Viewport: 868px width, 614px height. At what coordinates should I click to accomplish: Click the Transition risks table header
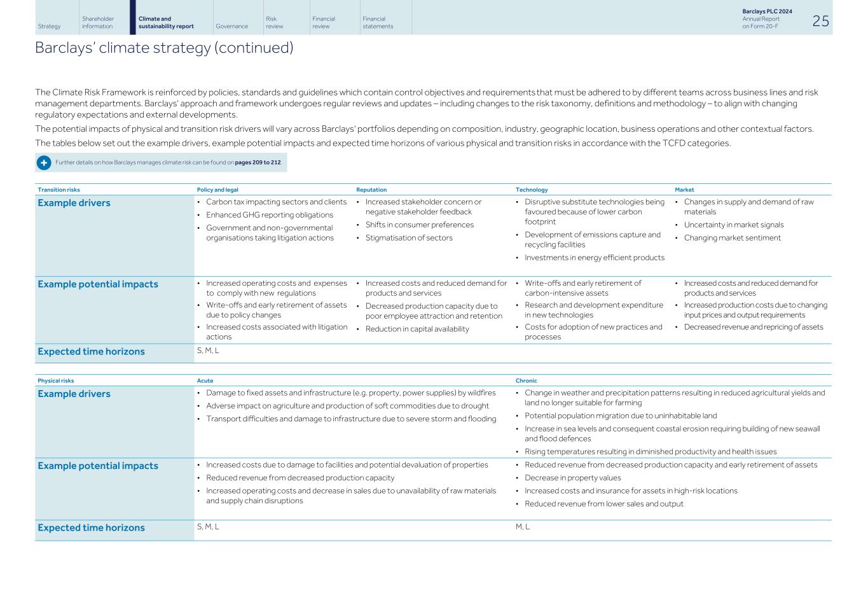[59, 189]
